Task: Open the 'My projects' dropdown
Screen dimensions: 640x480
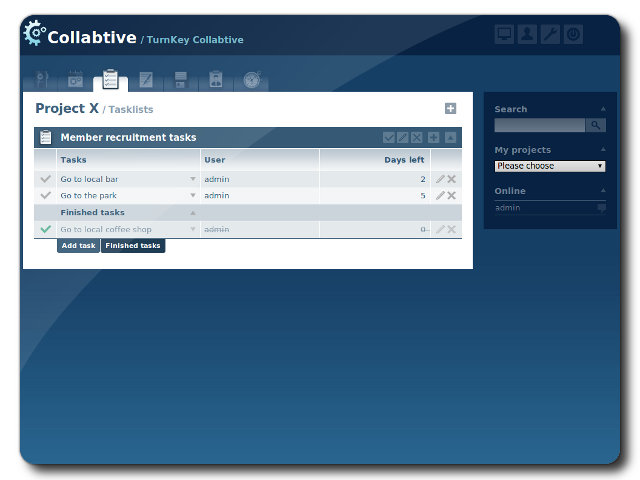Action: coord(550,166)
